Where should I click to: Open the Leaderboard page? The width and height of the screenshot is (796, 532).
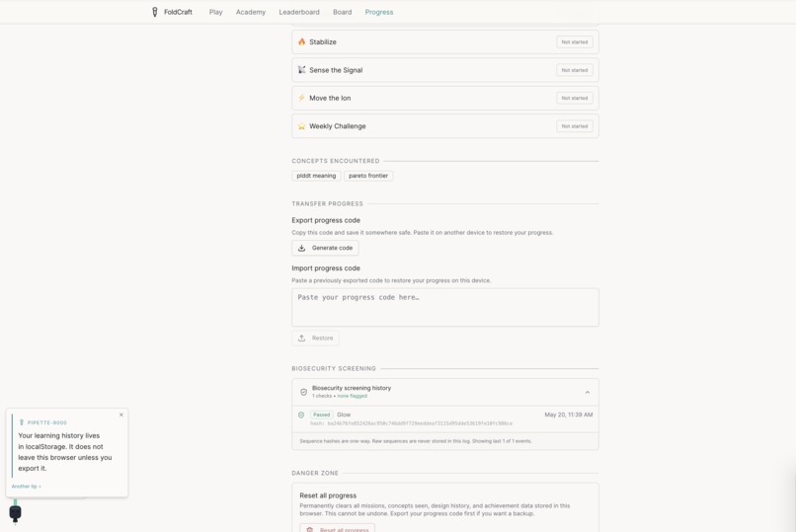[299, 12]
